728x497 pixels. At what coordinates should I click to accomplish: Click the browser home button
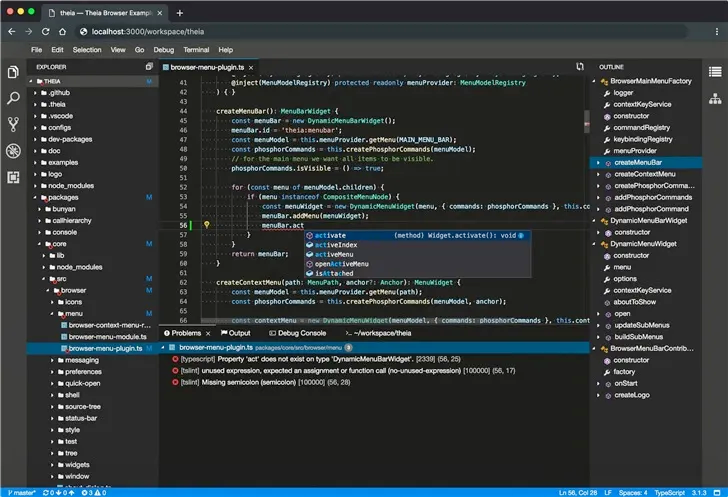pos(62,32)
